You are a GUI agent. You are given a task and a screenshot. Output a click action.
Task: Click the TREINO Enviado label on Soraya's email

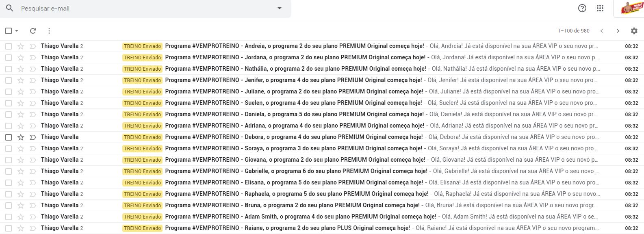pos(142,149)
